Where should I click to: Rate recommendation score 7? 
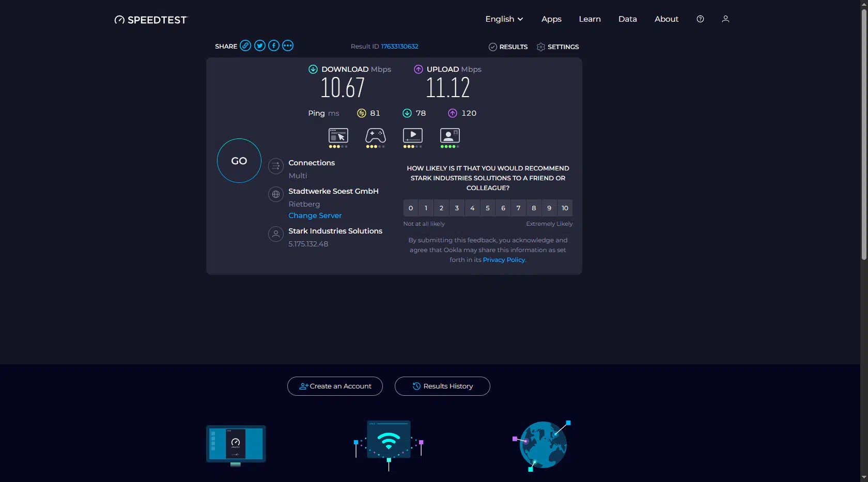[518, 208]
